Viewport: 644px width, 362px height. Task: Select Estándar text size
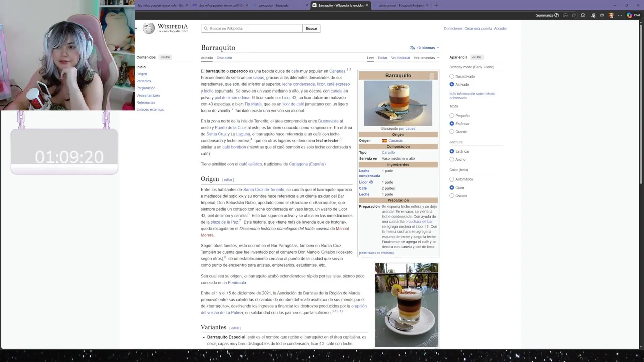pyautogui.click(x=452, y=124)
